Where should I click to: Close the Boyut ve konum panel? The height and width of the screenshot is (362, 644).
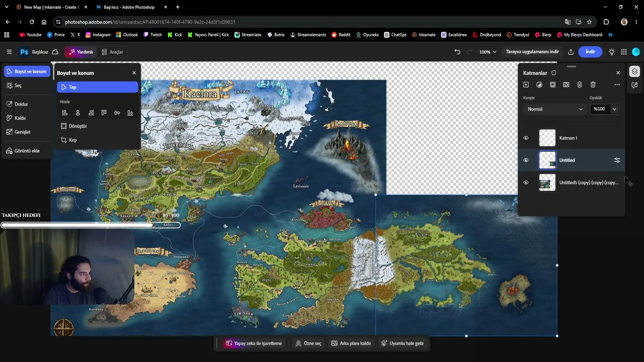point(134,73)
